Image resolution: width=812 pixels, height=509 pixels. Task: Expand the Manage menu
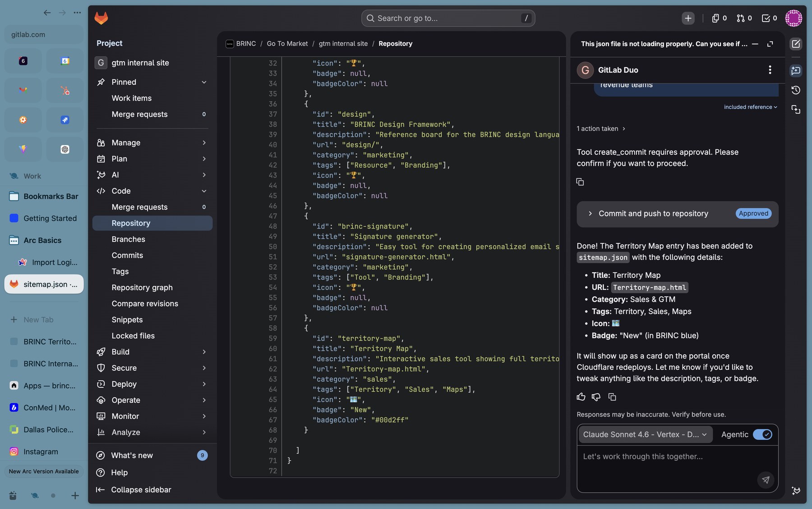click(x=152, y=142)
